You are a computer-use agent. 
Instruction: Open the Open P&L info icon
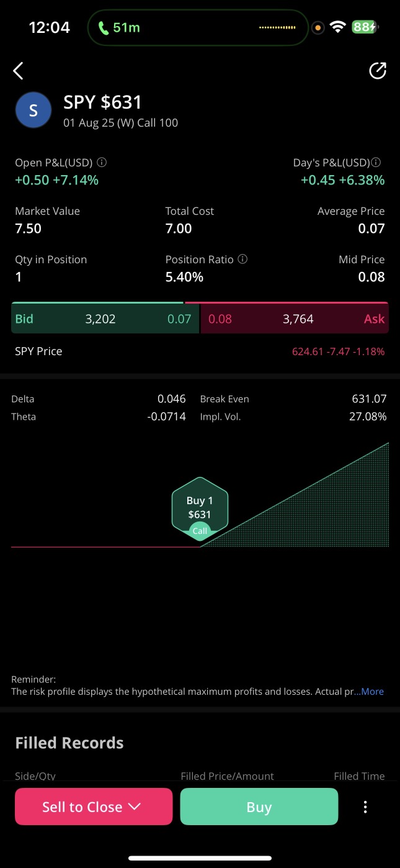pyautogui.click(x=102, y=163)
